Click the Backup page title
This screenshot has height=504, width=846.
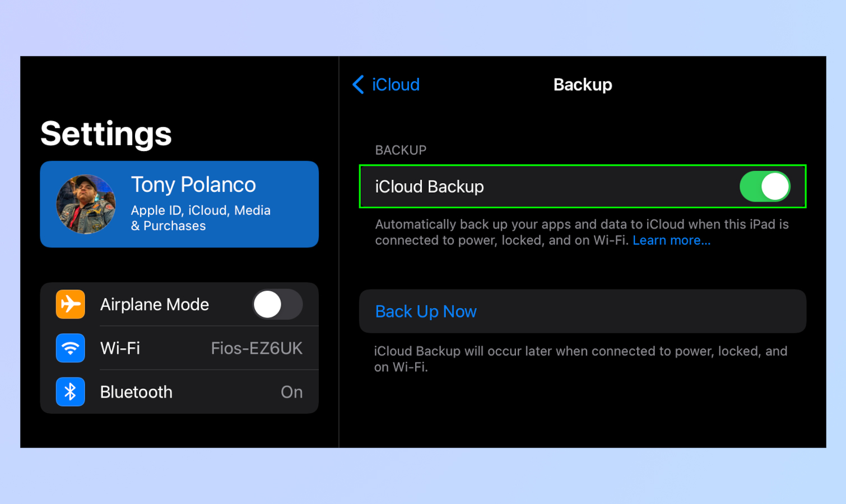click(583, 85)
